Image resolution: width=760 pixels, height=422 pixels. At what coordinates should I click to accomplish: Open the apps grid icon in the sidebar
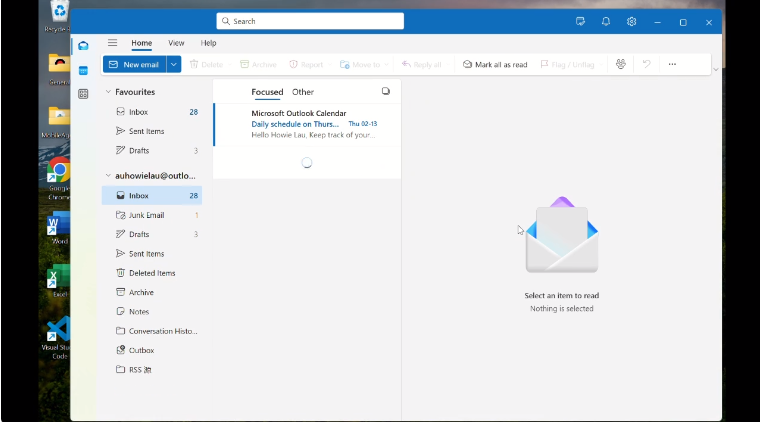[83, 94]
